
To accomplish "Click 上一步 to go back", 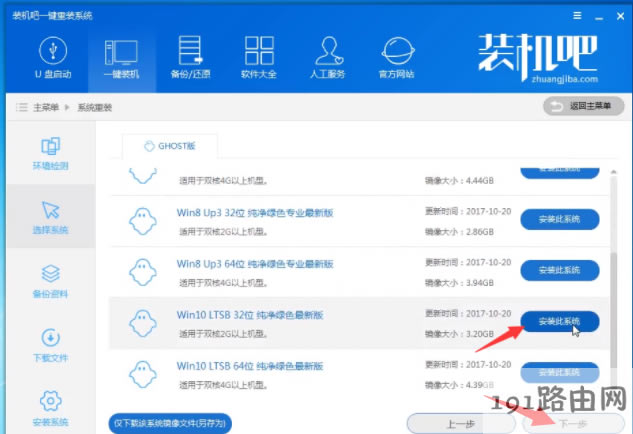I will (x=461, y=424).
